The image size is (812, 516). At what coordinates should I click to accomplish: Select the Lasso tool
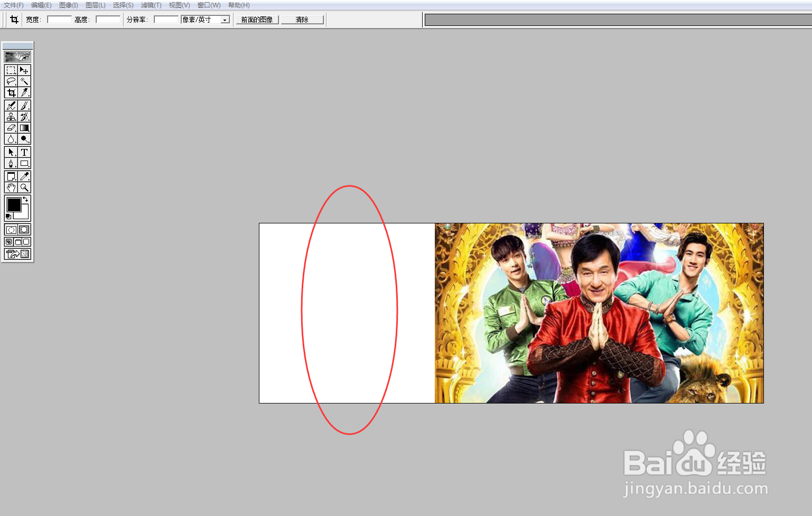(11, 81)
